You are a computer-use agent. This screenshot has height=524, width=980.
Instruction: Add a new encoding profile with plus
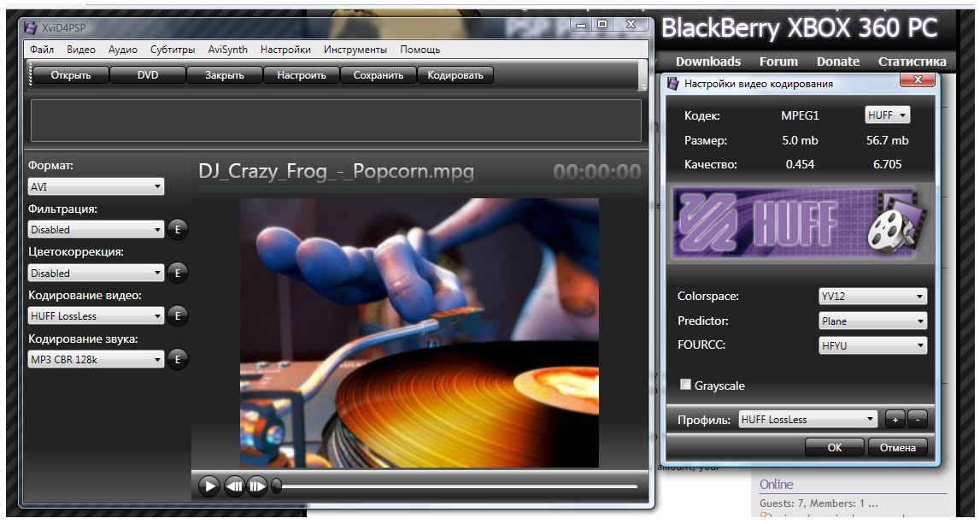[x=895, y=420]
